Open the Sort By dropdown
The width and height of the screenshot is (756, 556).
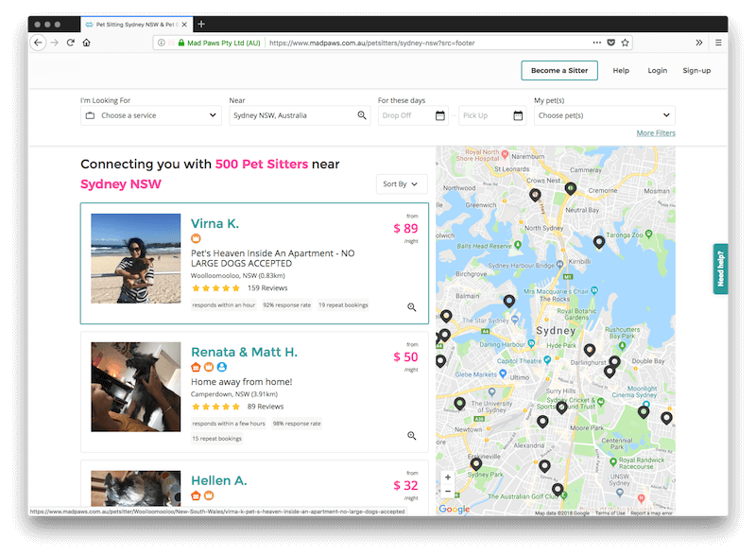pyautogui.click(x=401, y=183)
